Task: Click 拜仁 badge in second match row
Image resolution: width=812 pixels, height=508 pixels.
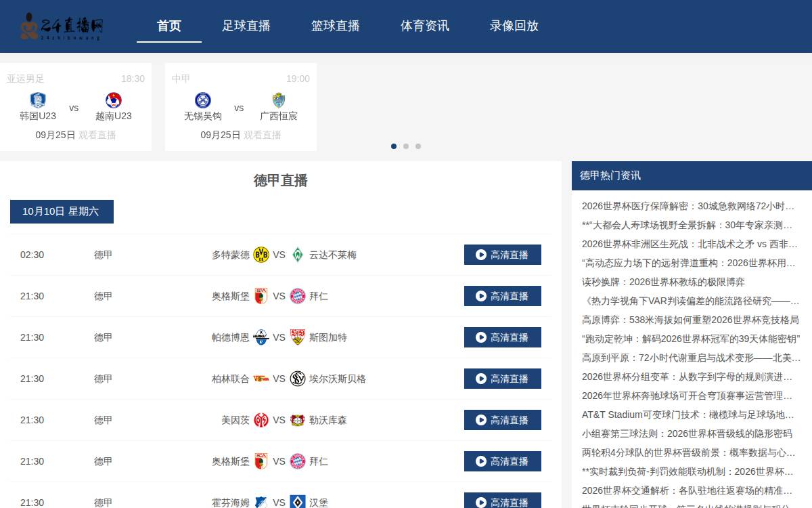Action: click(x=298, y=296)
